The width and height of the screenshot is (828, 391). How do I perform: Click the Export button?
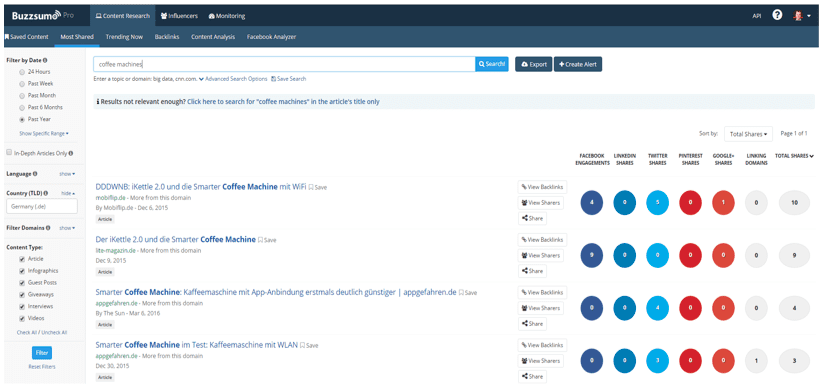[533, 64]
